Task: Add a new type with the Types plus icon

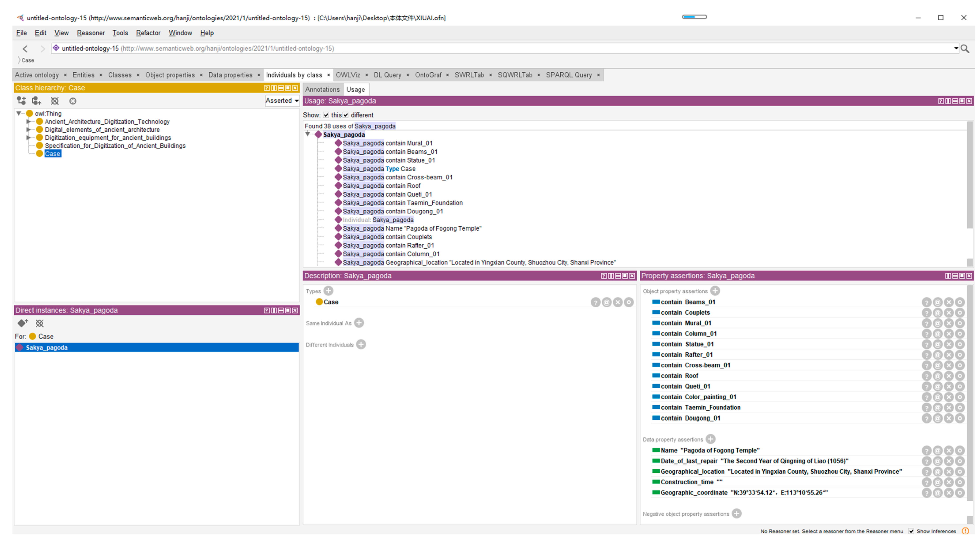Action: [x=328, y=291]
